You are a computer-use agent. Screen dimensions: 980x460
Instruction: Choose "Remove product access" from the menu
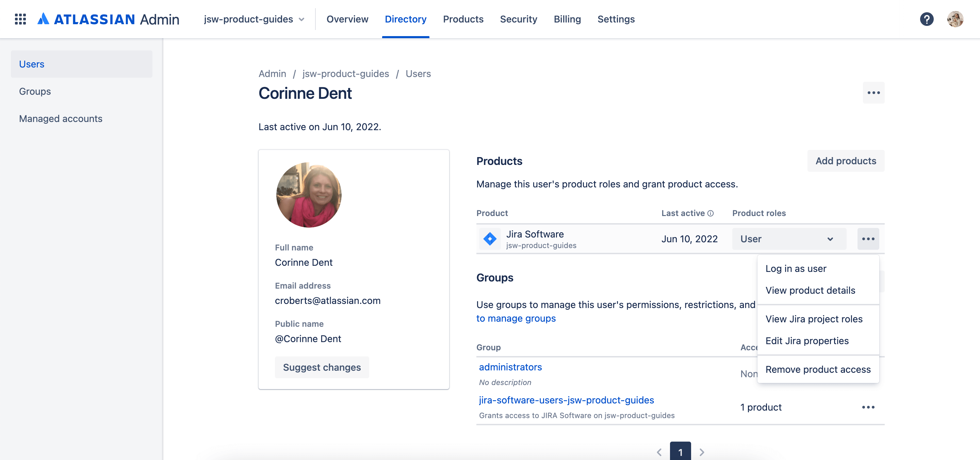click(818, 369)
